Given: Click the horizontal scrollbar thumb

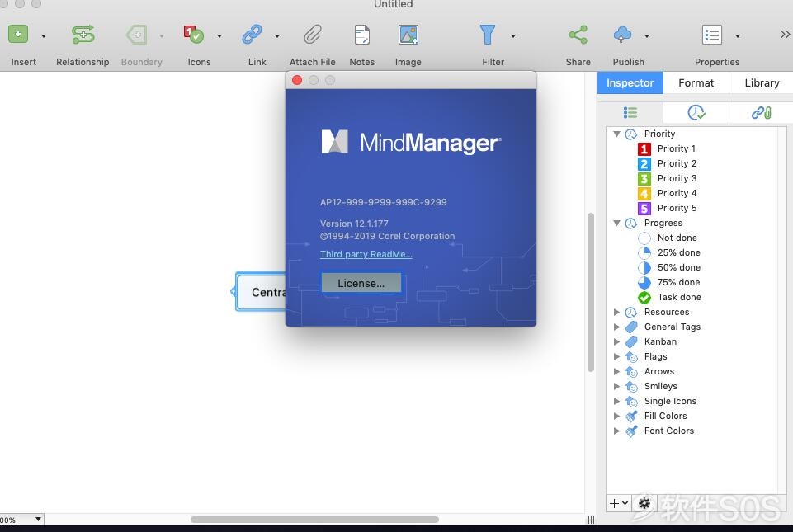Looking at the screenshot, I should click(314, 520).
